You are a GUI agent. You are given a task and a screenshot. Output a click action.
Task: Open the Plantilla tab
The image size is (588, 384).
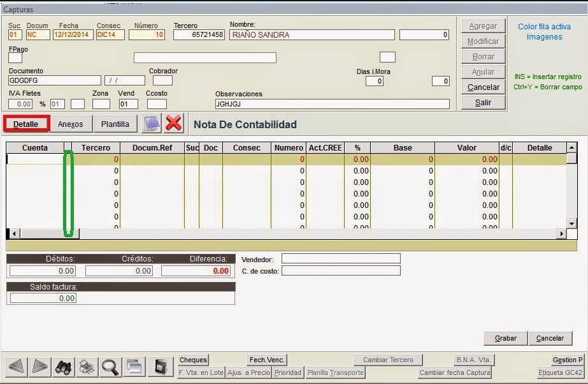(x=115, y=124)
